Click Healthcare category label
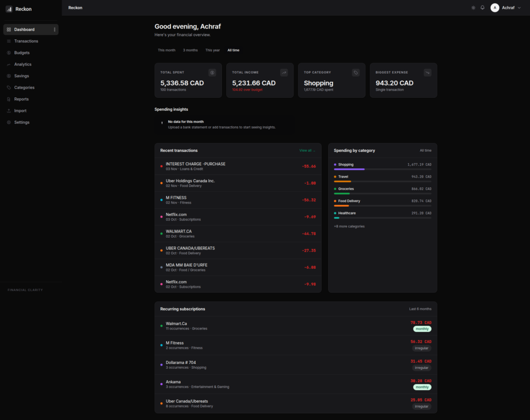 point(347,213)
